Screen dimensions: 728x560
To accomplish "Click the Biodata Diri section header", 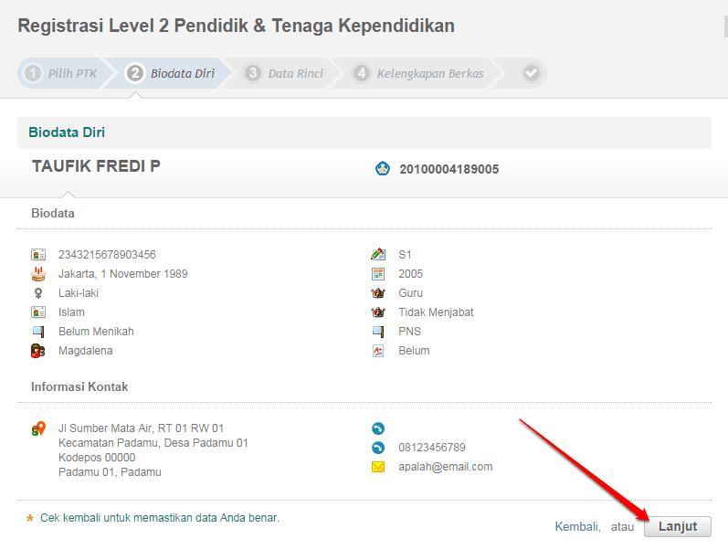I will coord(364,132).
